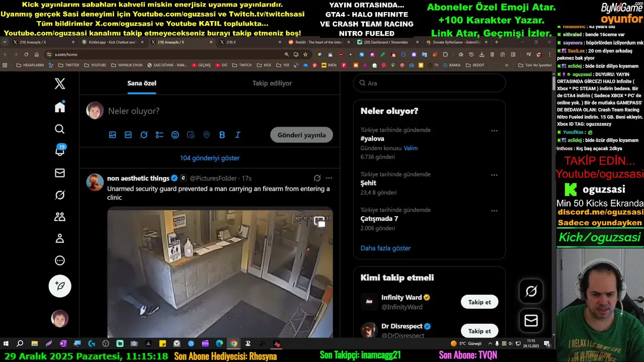The height and width of the screenshot is (362, 644).
Task: Open Explore search icon in sidebar
Action: pyautogui.click(x=60, y=129)
